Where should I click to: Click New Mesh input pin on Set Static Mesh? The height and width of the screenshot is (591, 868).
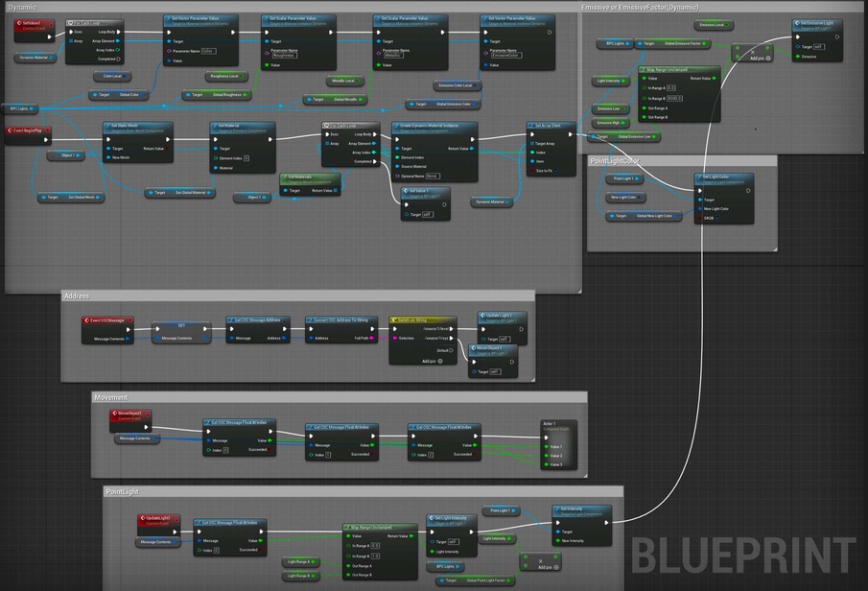[108, 157]
